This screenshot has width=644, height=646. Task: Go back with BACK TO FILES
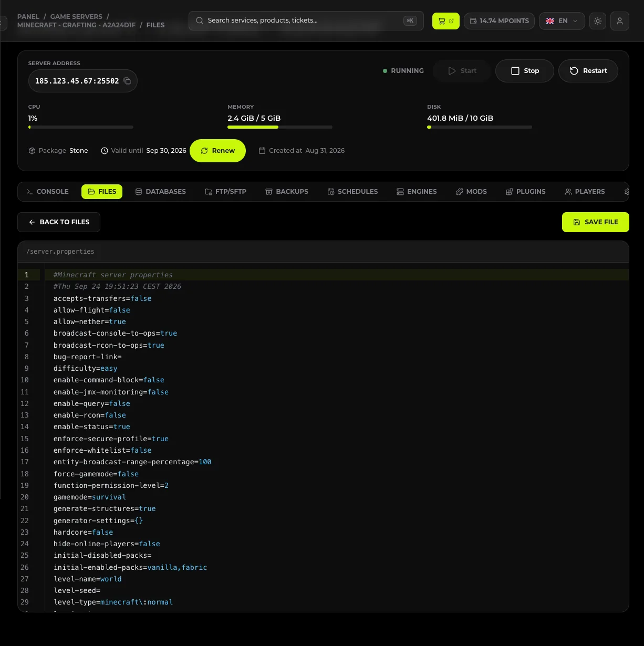click(x=59, y=222)
